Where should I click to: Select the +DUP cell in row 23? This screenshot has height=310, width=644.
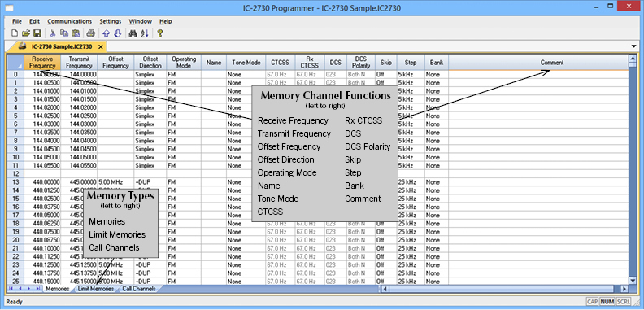[x=150, y=264]
